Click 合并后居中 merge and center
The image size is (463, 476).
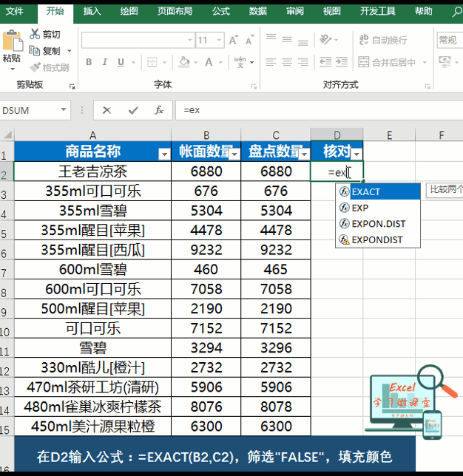tap(387, 62)
